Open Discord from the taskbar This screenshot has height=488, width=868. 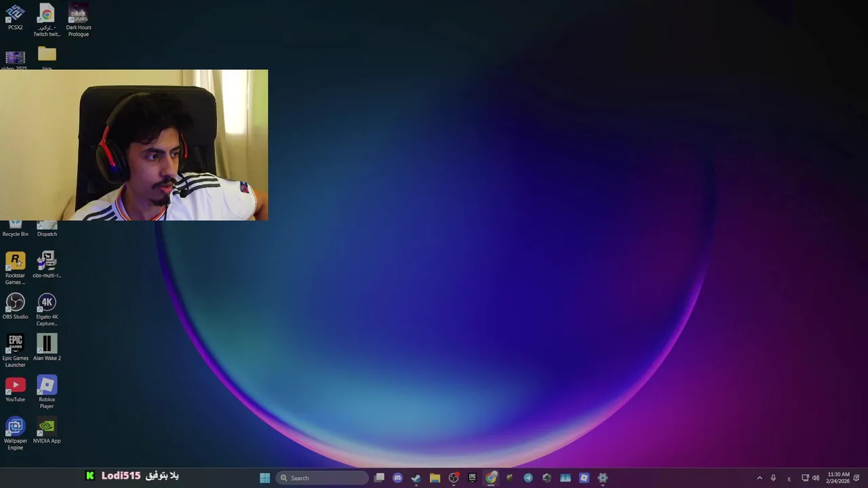(397, 478)
